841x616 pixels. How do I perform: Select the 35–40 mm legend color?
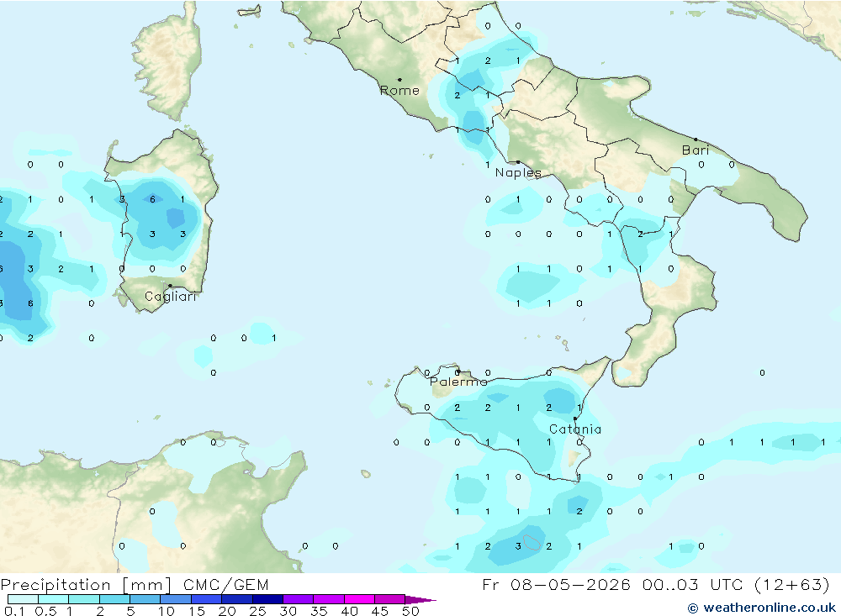329,599
